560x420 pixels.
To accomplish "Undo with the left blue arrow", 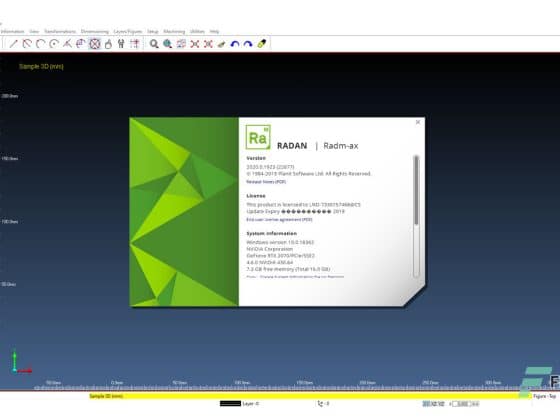I will point(235,44).
